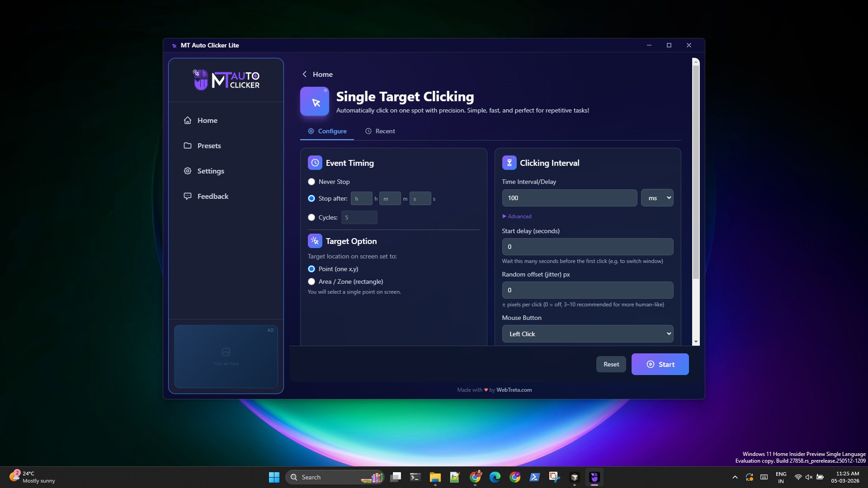Open Presets in the sidebar
The width and height of the screenshot is (868, 488).
(x=226, y=145)
